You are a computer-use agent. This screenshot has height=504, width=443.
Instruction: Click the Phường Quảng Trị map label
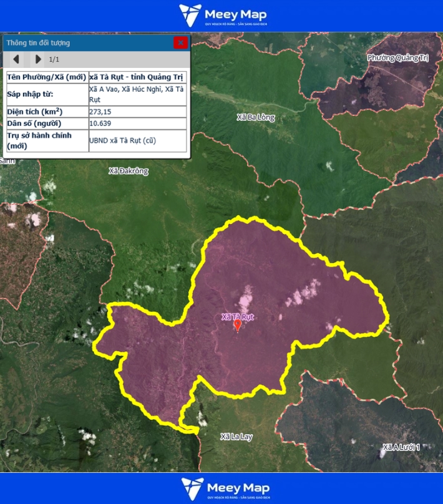(x=397, y=58)
